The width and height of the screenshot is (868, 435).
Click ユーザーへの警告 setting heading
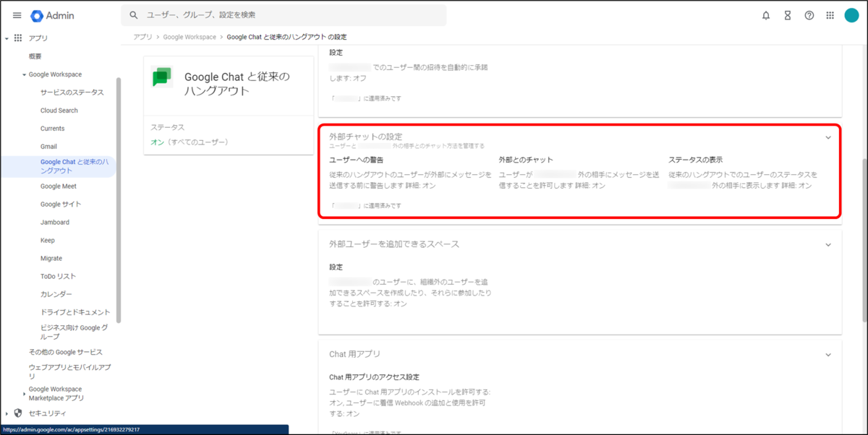click(x=357, y=160)
